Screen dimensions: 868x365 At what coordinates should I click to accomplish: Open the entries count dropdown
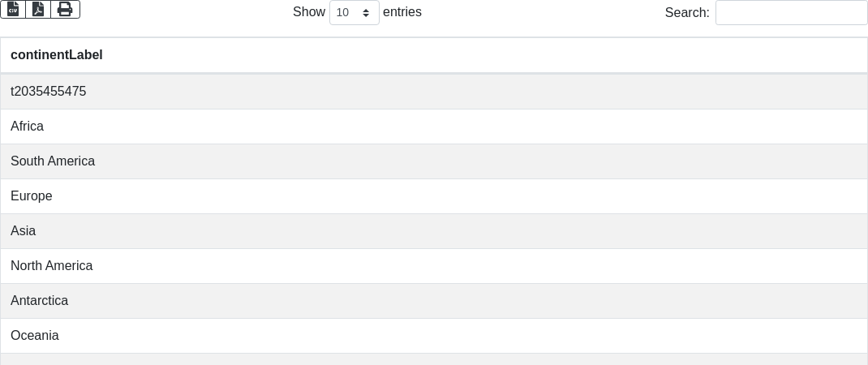tap(354, 12)
